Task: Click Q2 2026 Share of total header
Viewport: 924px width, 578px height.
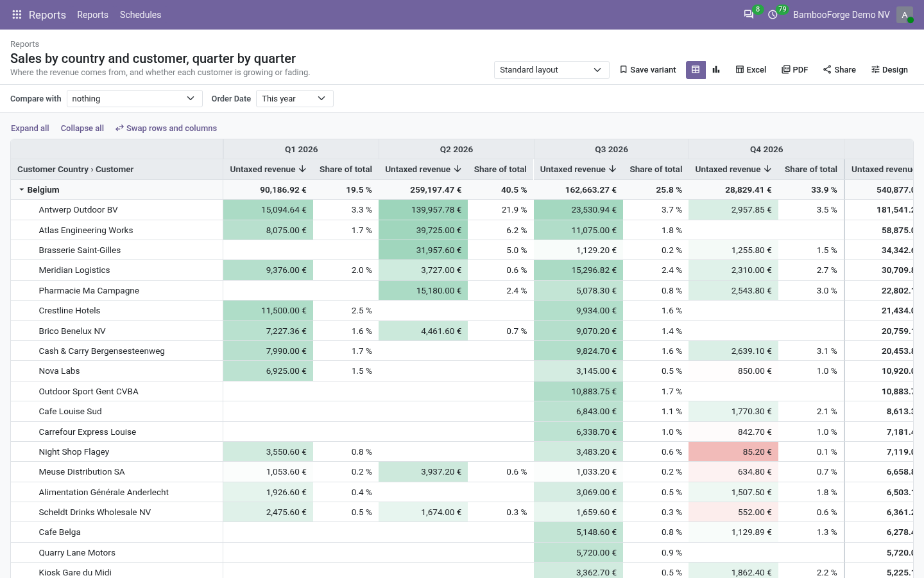Action: coord(501,170)
